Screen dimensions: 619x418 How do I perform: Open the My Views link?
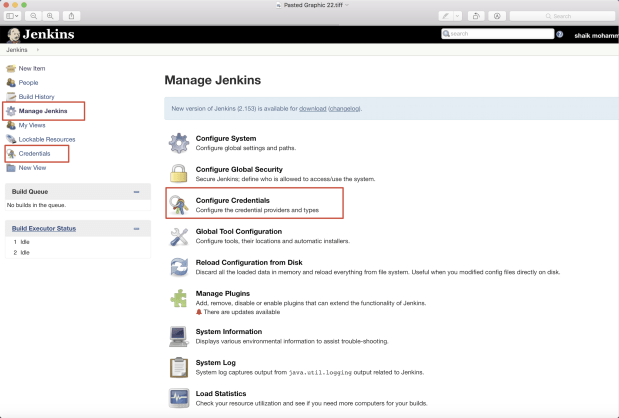[x=32, y=125]
